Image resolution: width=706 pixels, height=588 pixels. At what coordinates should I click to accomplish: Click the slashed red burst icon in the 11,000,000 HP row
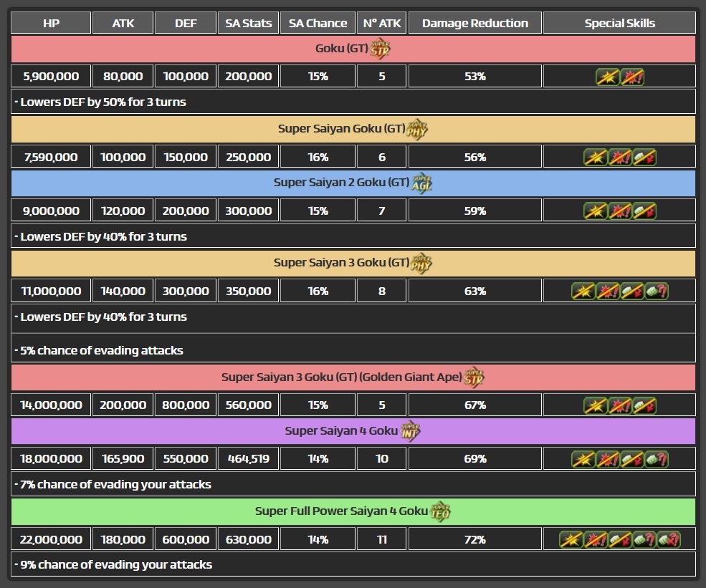point(608,291)
